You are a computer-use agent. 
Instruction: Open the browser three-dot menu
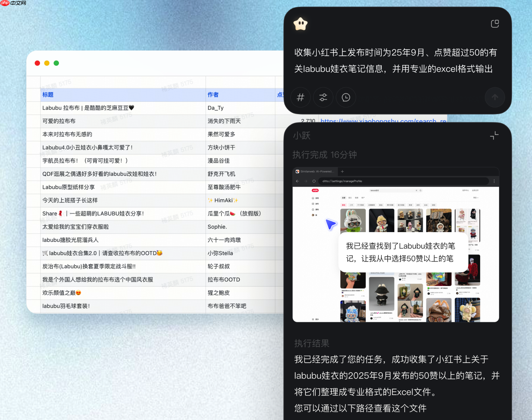(x=494, y=181)
